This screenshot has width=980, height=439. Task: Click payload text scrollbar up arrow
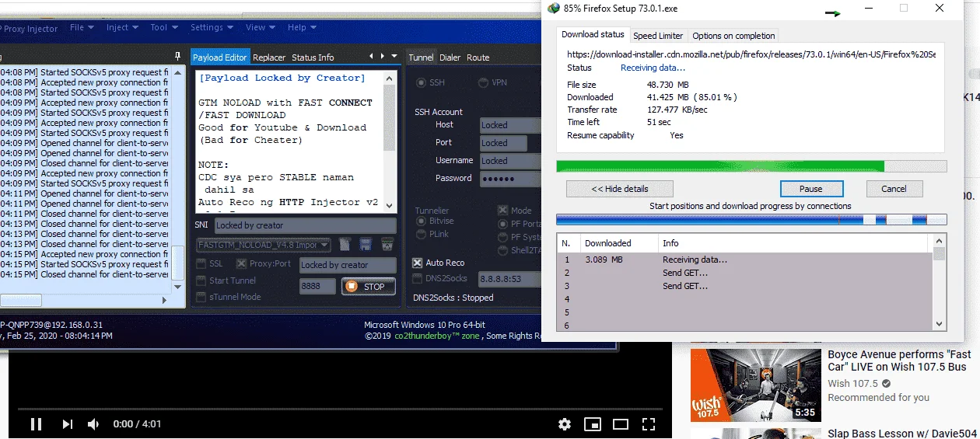390,78
